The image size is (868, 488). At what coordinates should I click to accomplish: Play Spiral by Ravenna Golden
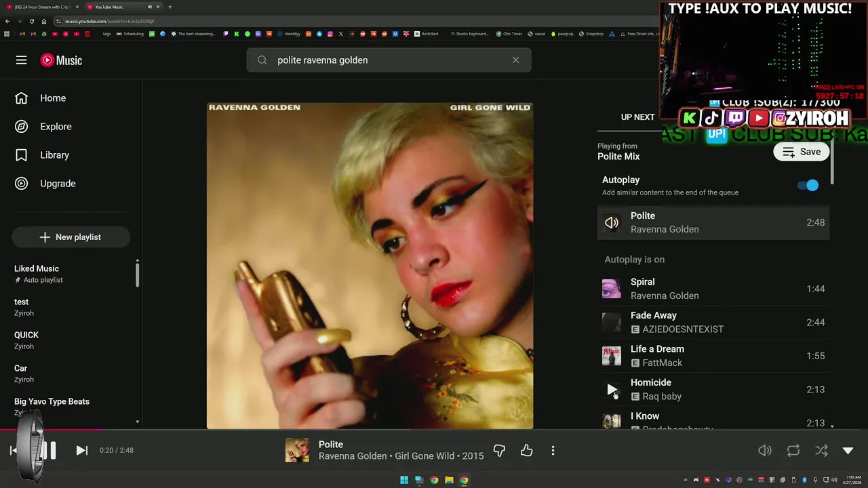click(713, 289)
